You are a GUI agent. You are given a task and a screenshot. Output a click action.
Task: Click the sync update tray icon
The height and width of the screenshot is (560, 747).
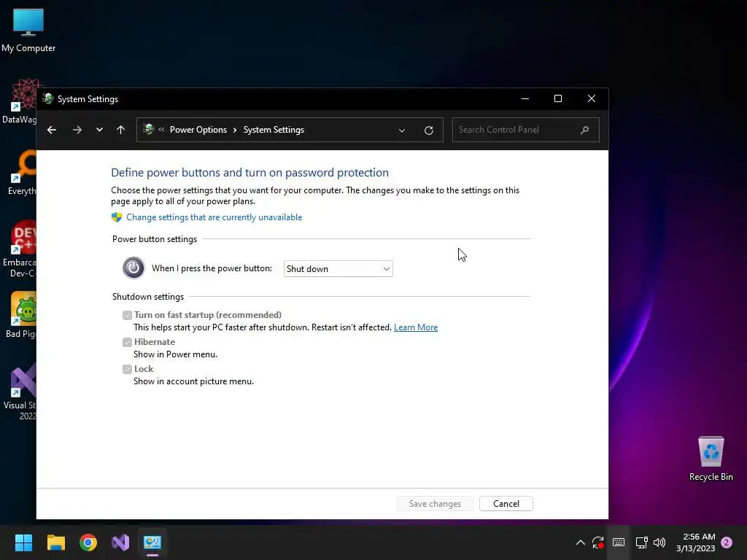(598, 542)
